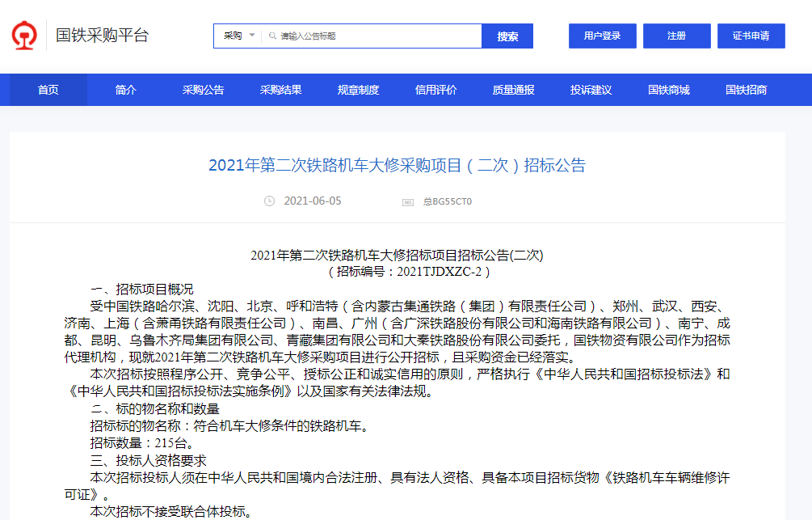Click the magnifier icon in search box
Image resolution: width=812 pixels, height=520 pixels.
coord(271,36)
